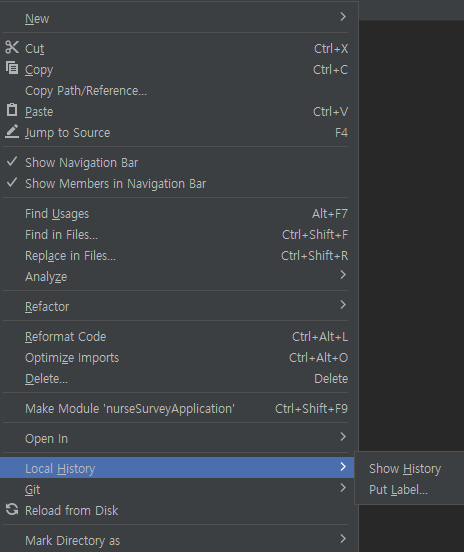Click the Ctrl+Alt+L shortcut text
Viewport: 464px width, 552px height.
click(320, 337)
